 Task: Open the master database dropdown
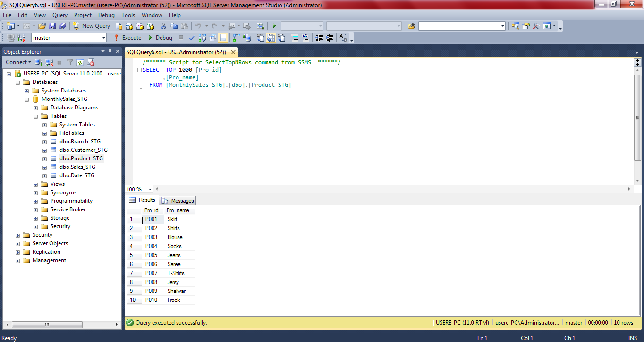103,37
